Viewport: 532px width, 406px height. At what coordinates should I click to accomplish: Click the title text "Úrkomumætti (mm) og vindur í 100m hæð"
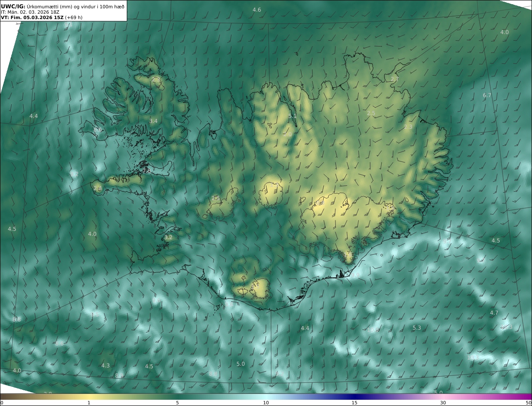(76, 7)
